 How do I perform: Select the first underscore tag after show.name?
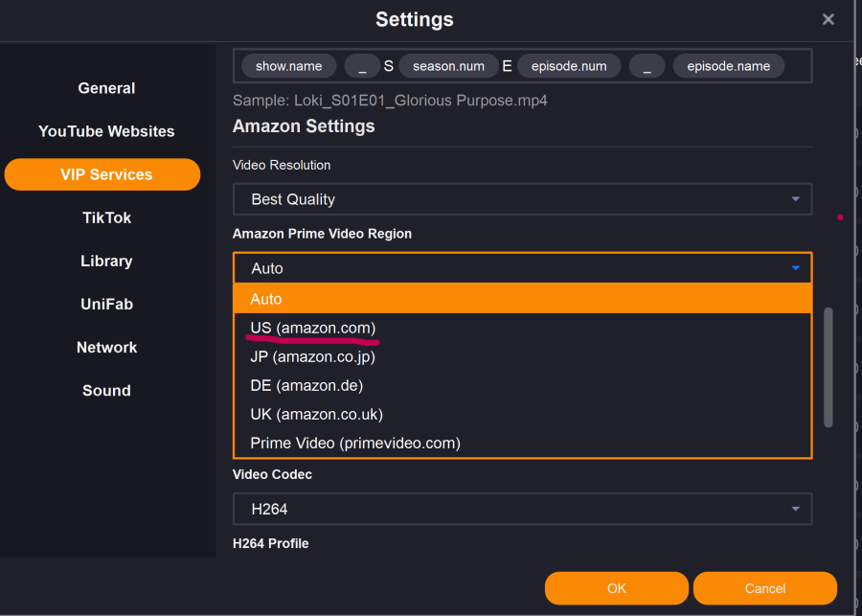coord(362,66)
